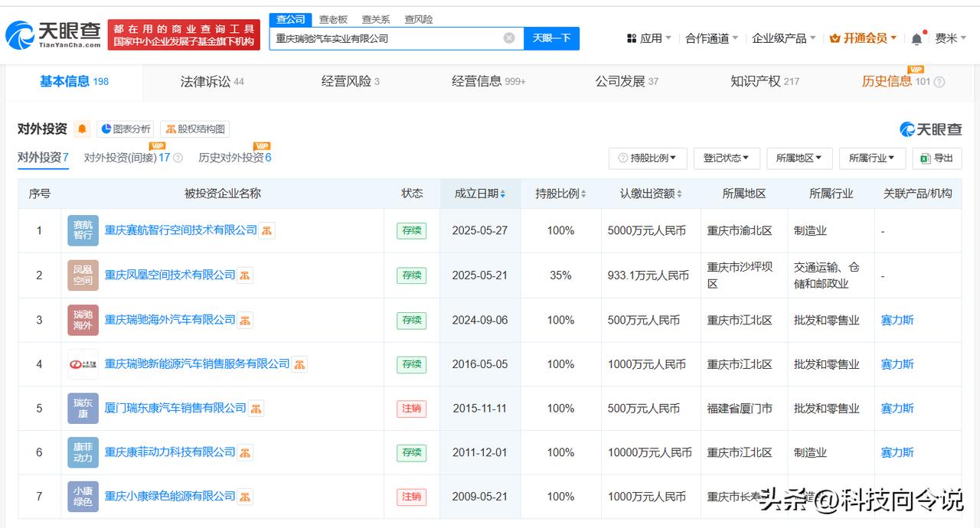Viewport: 980px width, 528px height.
Task: Open link 重庆瑞驰新能源汽车销售服务有限公司
Action: tap(198, 364)
